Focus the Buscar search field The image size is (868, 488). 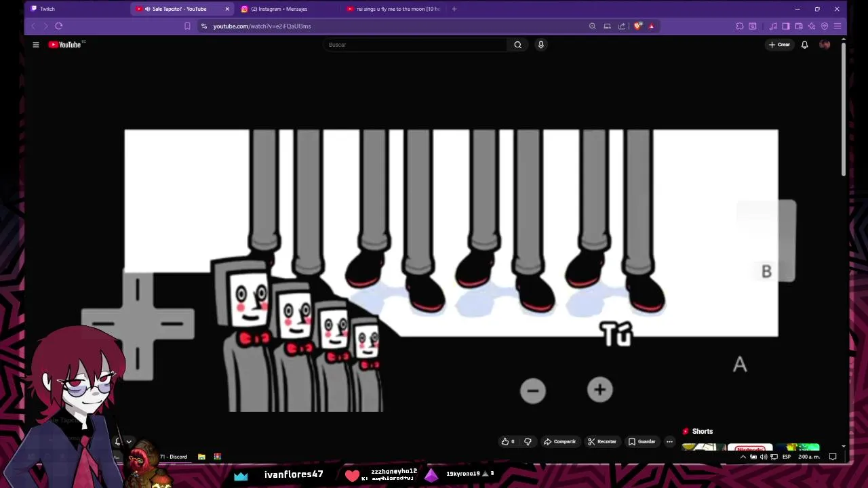[x=415, y=45]
